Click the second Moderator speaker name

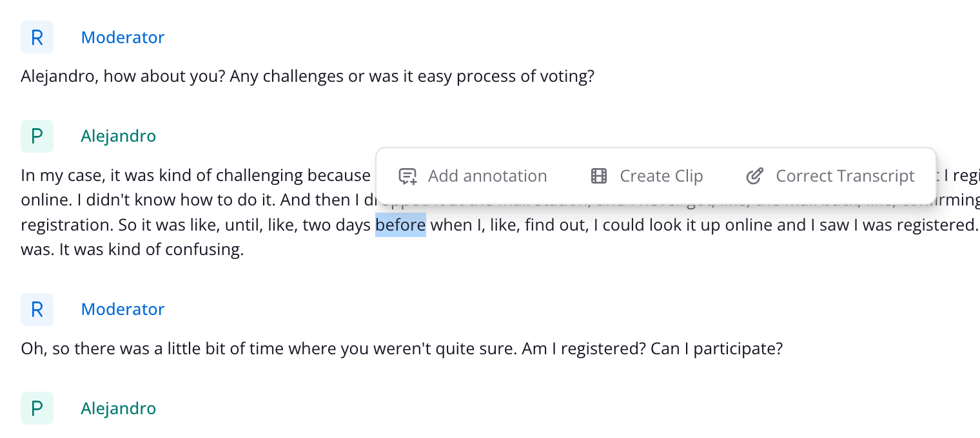point(122,309)
